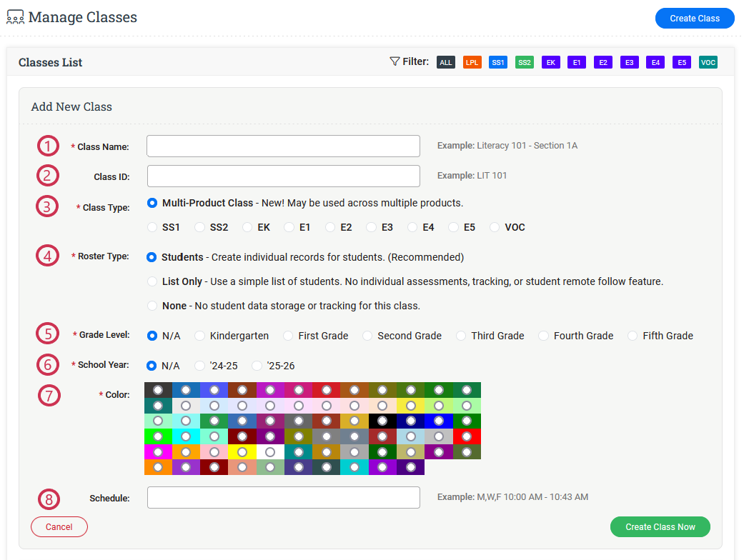This screenshot has width=744, height=560.
Task: Choose Kindergarten grade level
Action: (x=200, y=336)
